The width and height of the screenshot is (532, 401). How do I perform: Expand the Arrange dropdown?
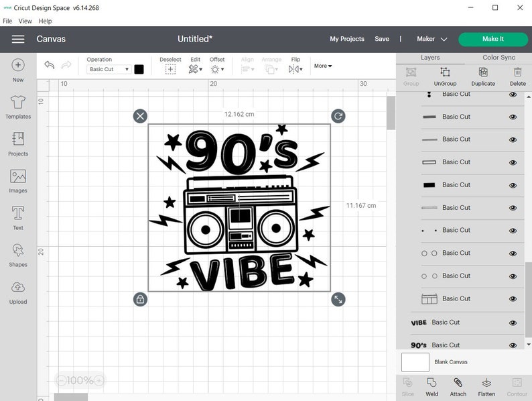pyautogui.click(x=271, y=70)
